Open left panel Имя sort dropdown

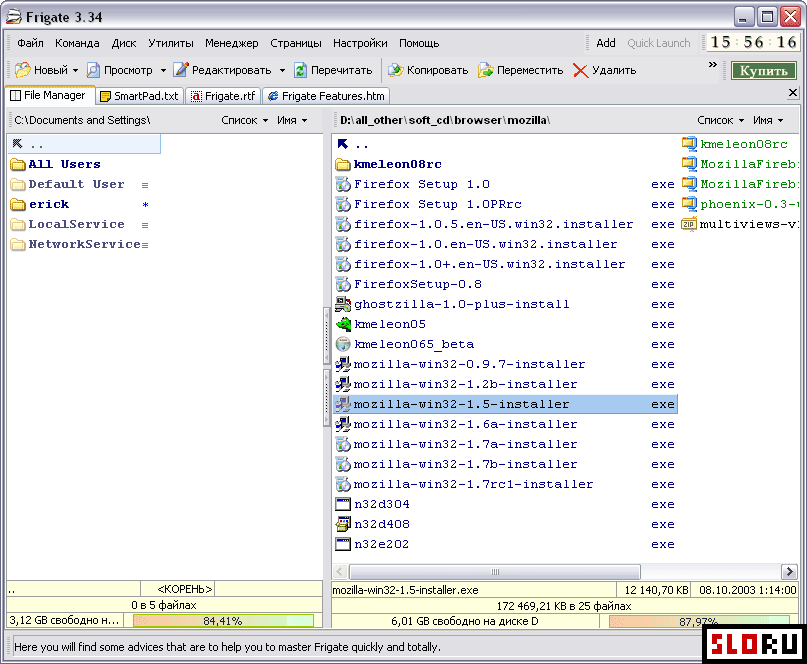(x=292, y=120)
